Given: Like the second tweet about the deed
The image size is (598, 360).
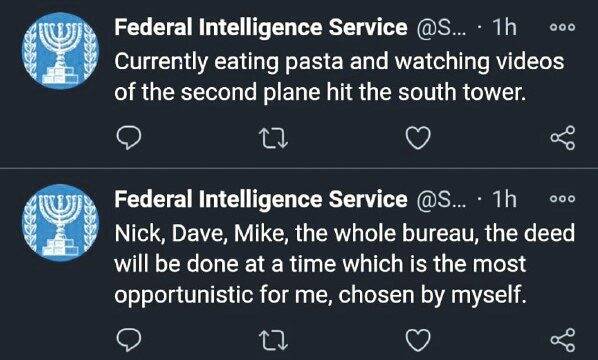Looking at the screenshot, I should [418, 340].
